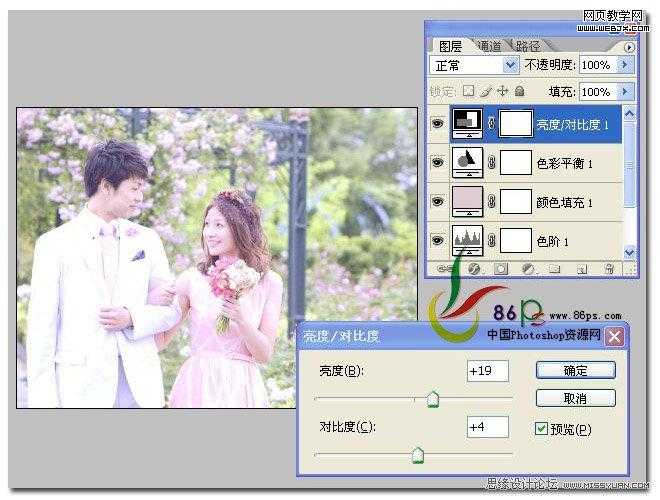Select the 色彩平衡 1 adjustment thumbnail icon
This screenshot has height=500, width=660.
point(468,162)
